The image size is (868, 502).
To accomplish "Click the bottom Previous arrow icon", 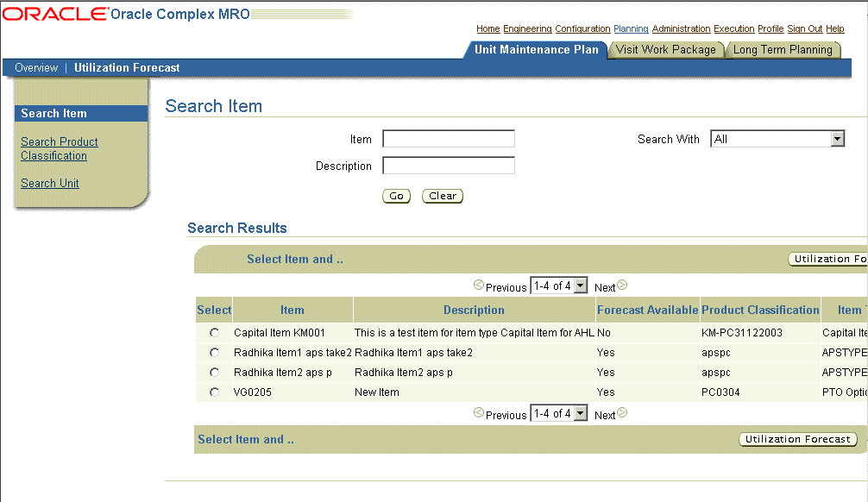I will pyautogui.click(x=479, y=413).
